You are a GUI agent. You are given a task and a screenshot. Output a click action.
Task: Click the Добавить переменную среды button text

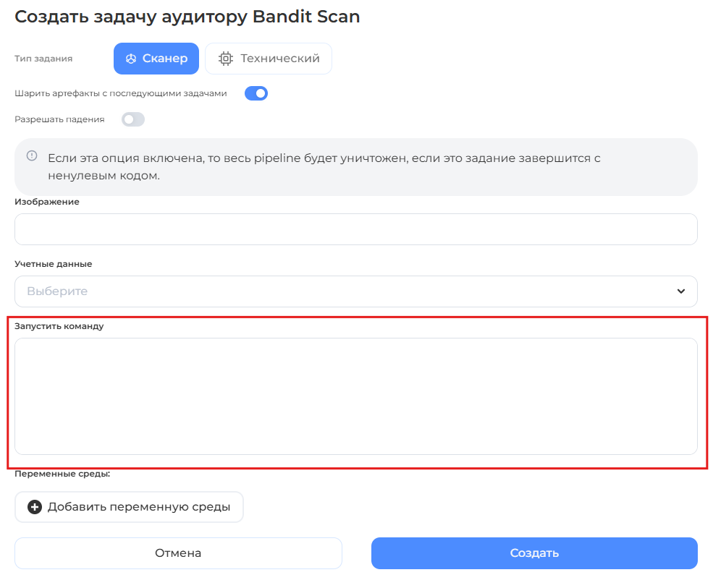click(139, 507)
